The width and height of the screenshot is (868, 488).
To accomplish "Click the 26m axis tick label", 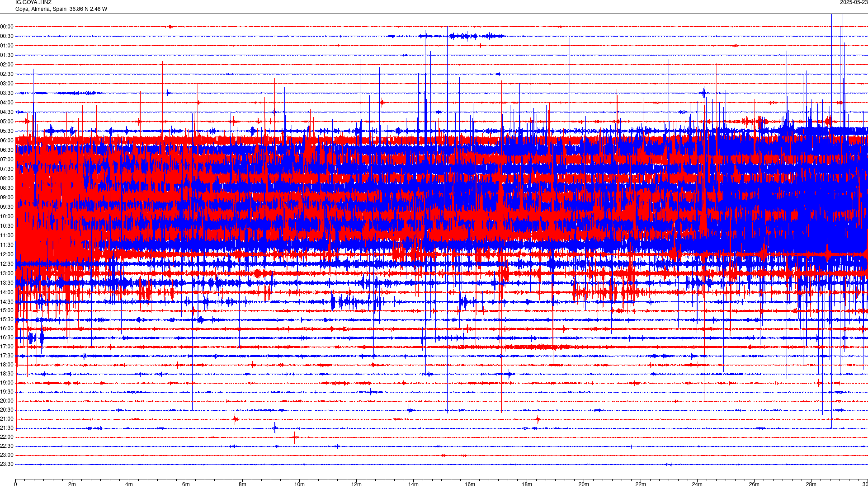I will (754, 485).
